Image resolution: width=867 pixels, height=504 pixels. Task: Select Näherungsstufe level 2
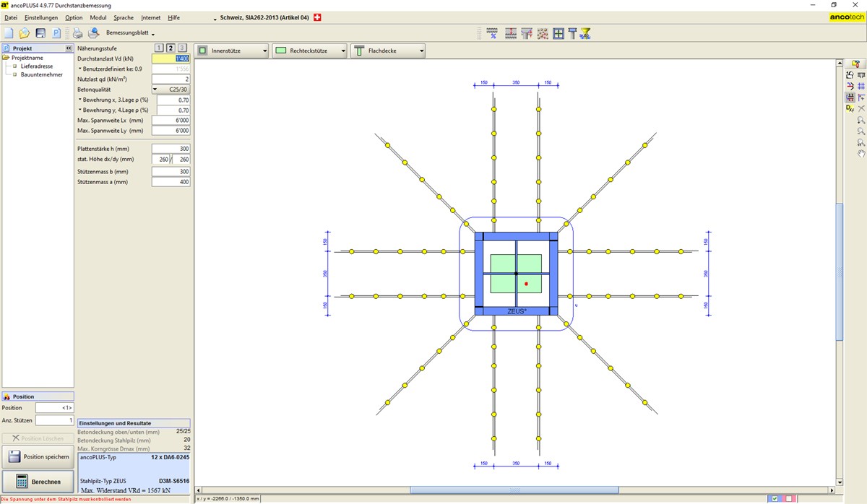[x=171, y=48]
